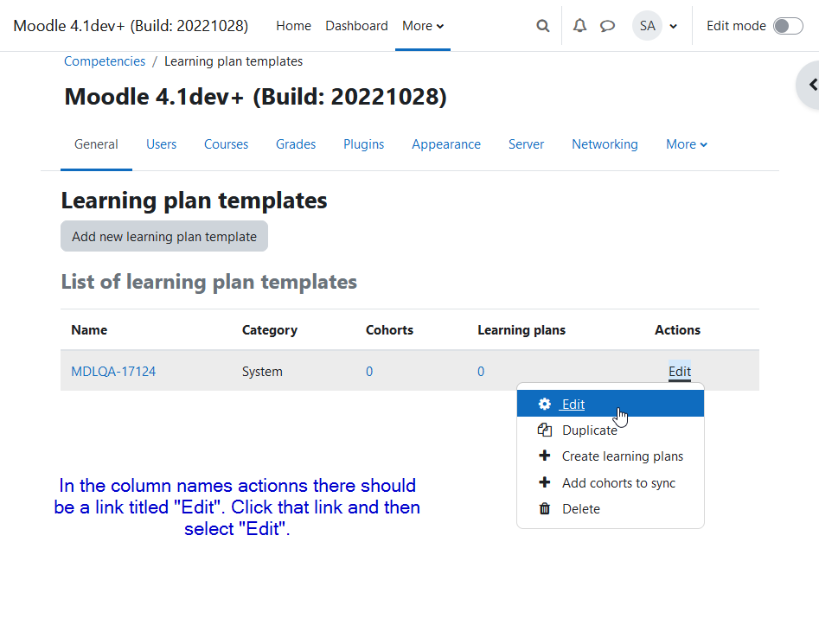Click the Learning plans column header
819x644 pixels.
coord(521,330)
